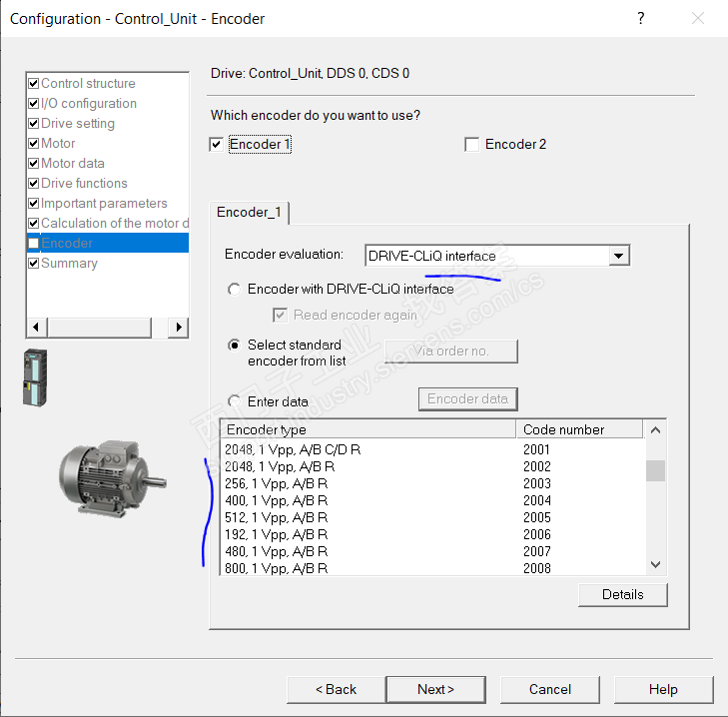728x717 pixels.
Task: Proceed with the Next button
Action: 436,690
